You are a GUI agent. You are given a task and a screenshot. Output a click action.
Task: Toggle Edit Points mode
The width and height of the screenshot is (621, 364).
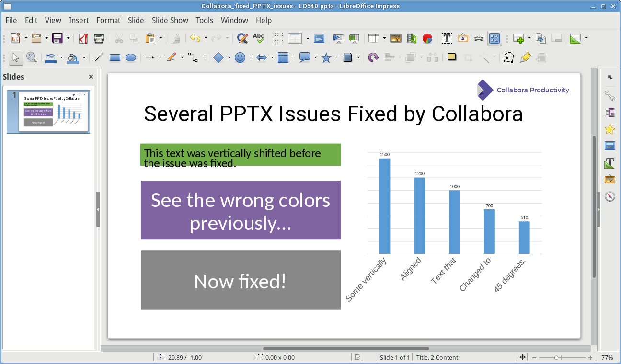(509, 57)
